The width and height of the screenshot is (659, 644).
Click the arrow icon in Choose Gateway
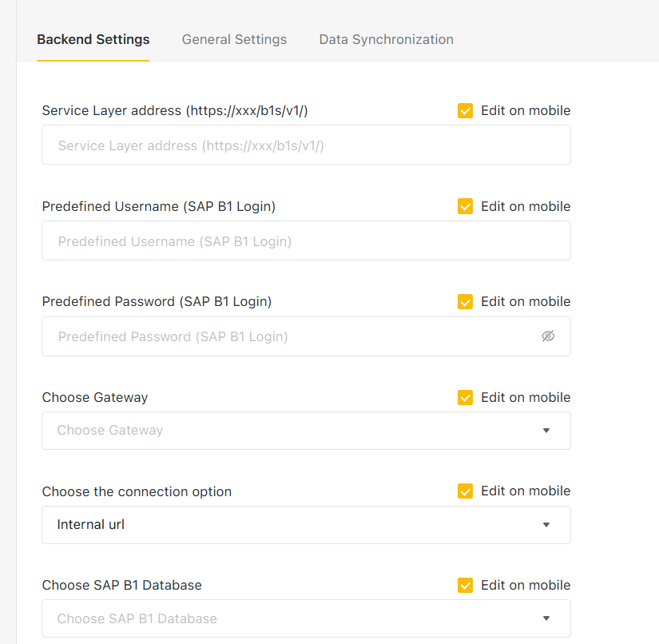546,431
